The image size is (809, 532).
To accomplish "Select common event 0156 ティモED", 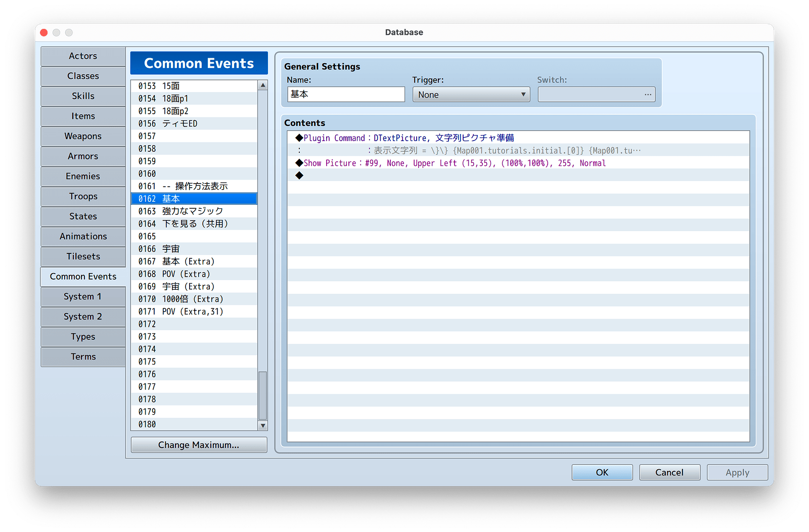I will pos(194,123).
